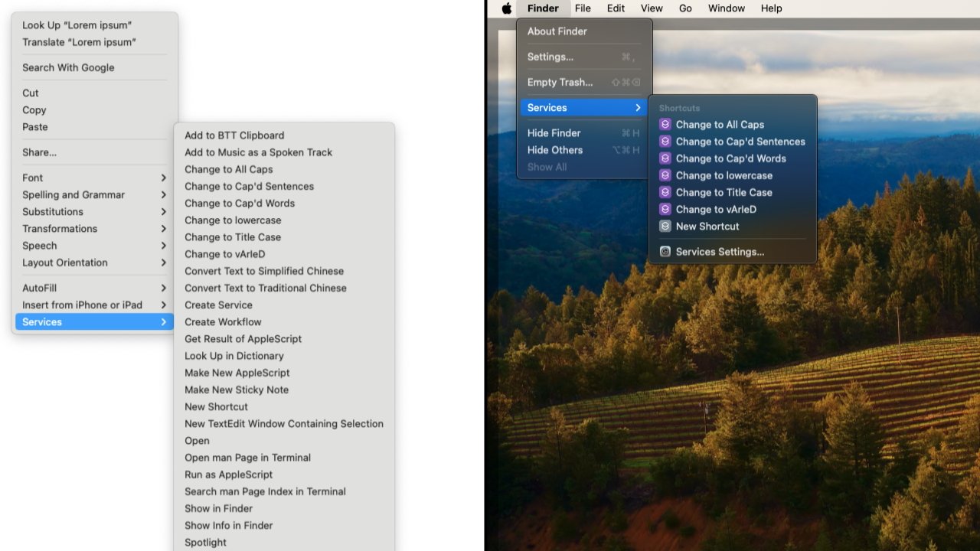This screenshot has height=551, width=980.
Task: Open the File menu
Action: point(583,8)
